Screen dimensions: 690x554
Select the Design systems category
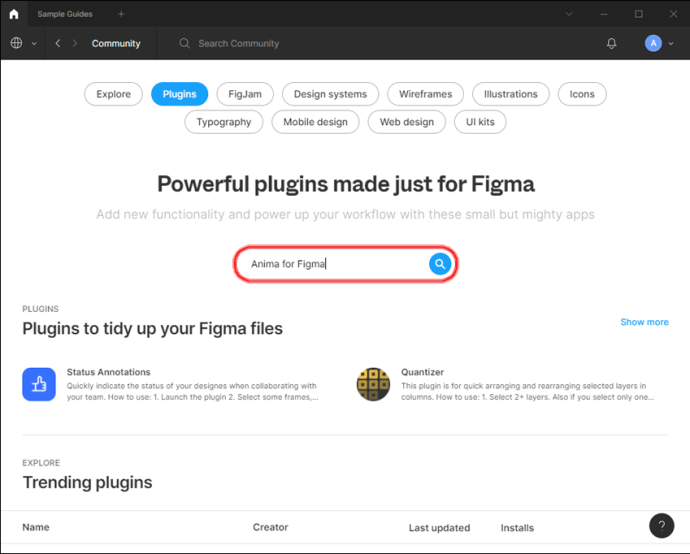[330, 94]
